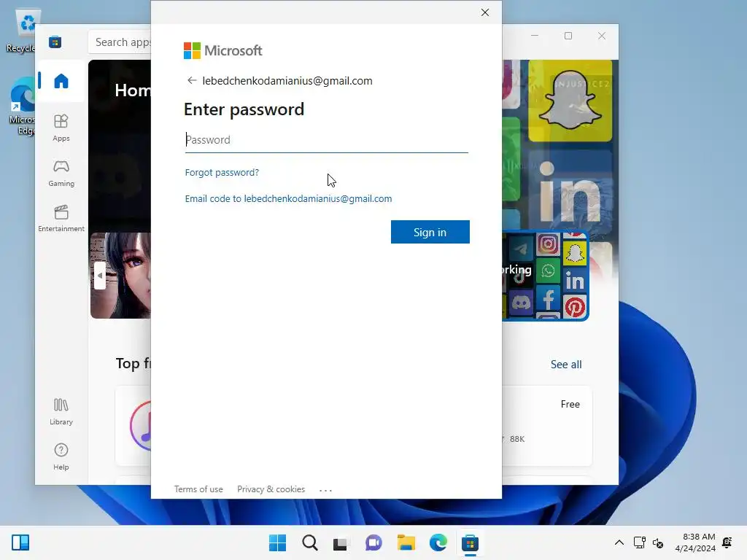The image size is (747, 560).
Task: Open the anime character banner thumbnail
Action: (x=120, y=275)
